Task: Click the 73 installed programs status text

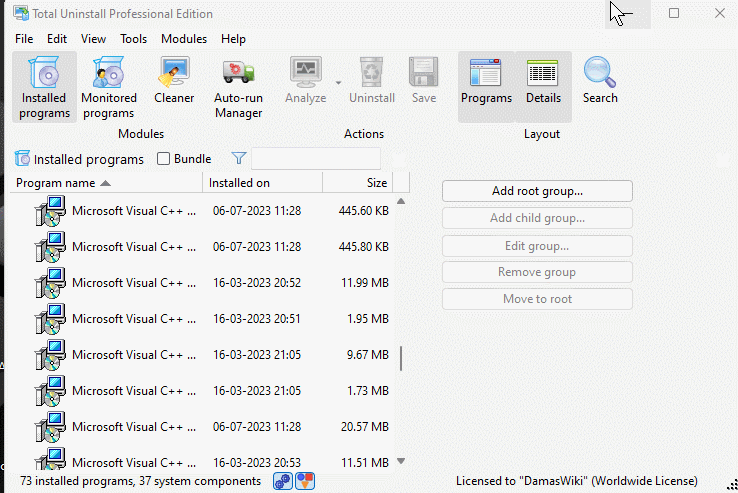Action: pos(140,481)
